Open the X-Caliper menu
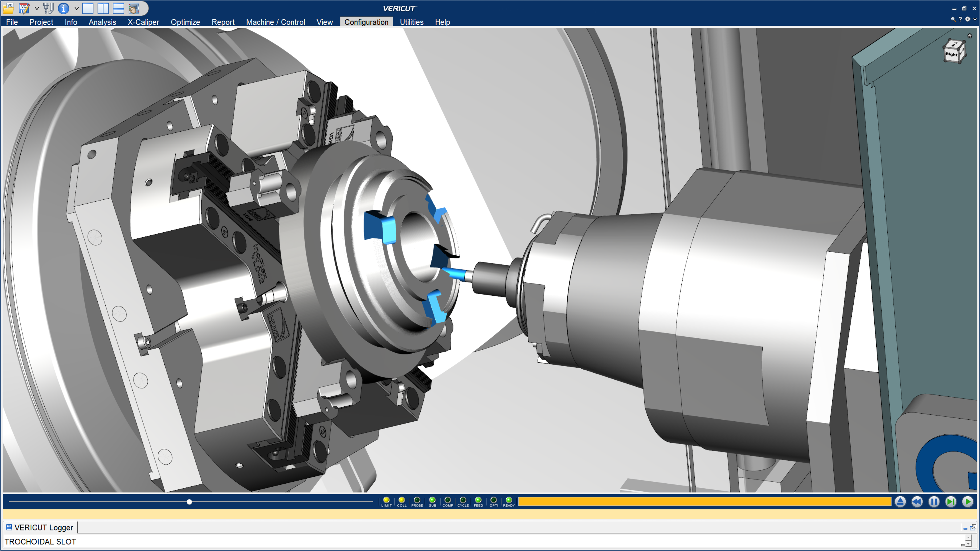The height and width of the screenshot is (551, 980). click(143, 22)
